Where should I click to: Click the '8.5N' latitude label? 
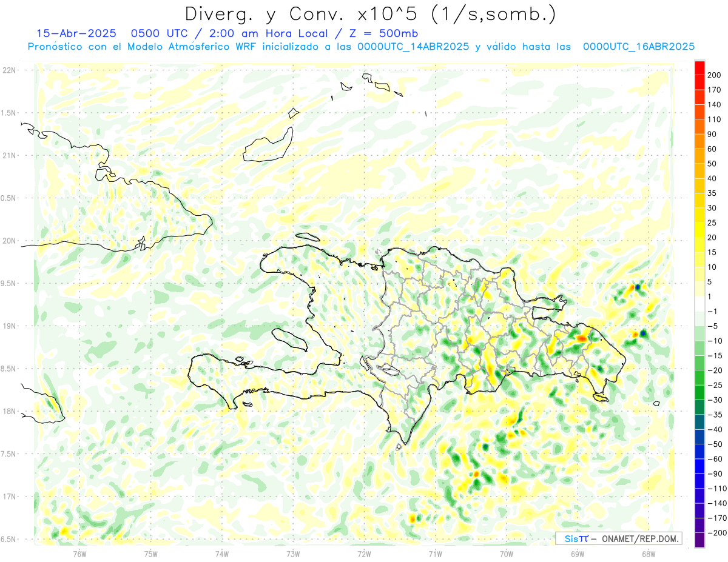pyautogui.click(x=8, y=369)
